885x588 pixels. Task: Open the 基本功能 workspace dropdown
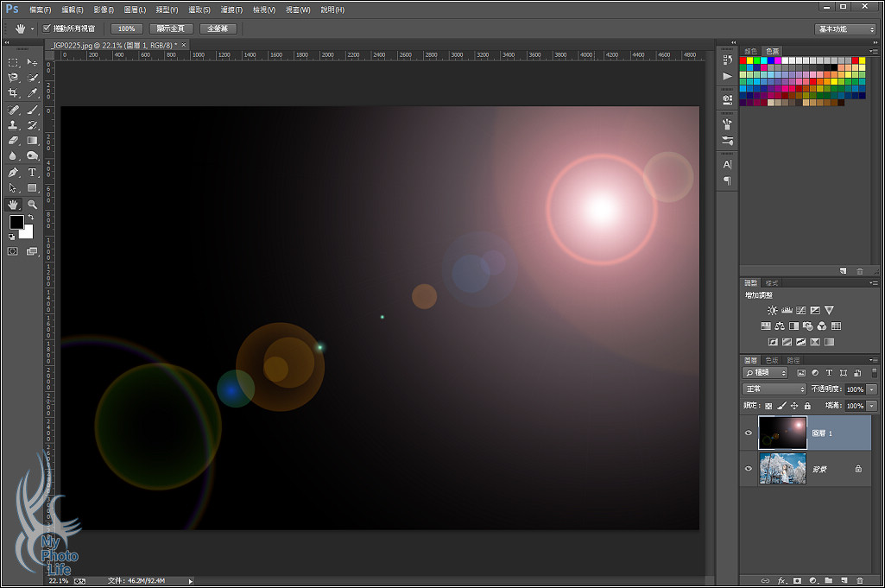844,28
